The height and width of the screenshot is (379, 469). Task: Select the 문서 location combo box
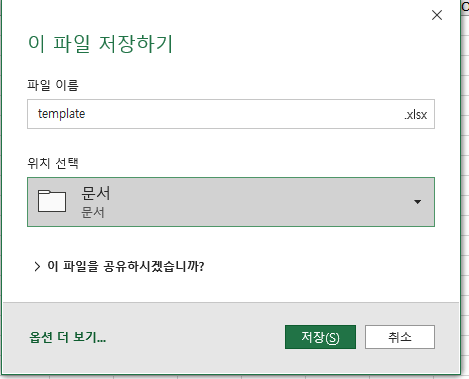pyautogui.click(x=231, y=202)
